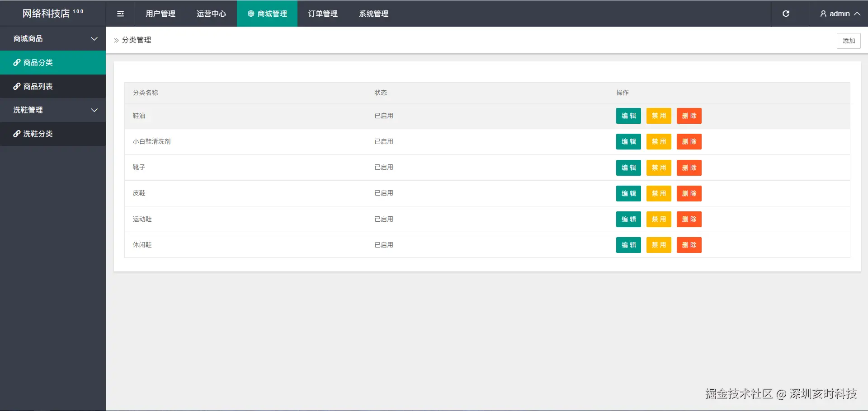The width and height of the screenshot is (868, 411).
Task: Switch to 运营中心 top menu
Action: point(211,14)
